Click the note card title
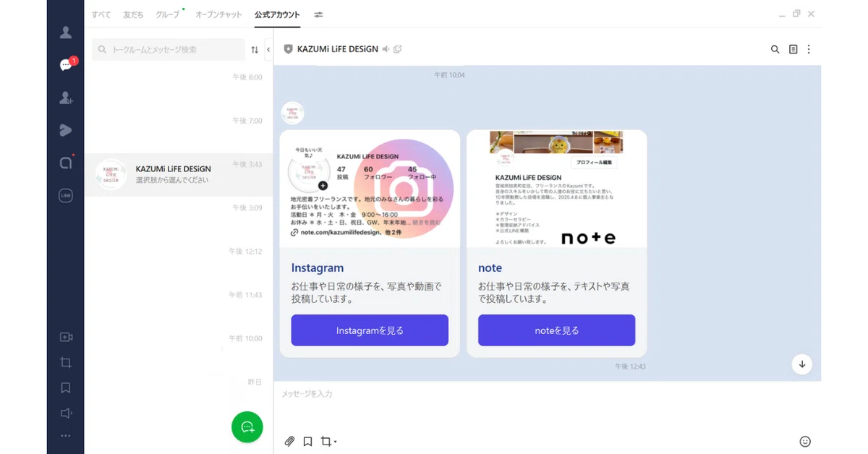This screenshot has height=454, width=868. [490, 268]
